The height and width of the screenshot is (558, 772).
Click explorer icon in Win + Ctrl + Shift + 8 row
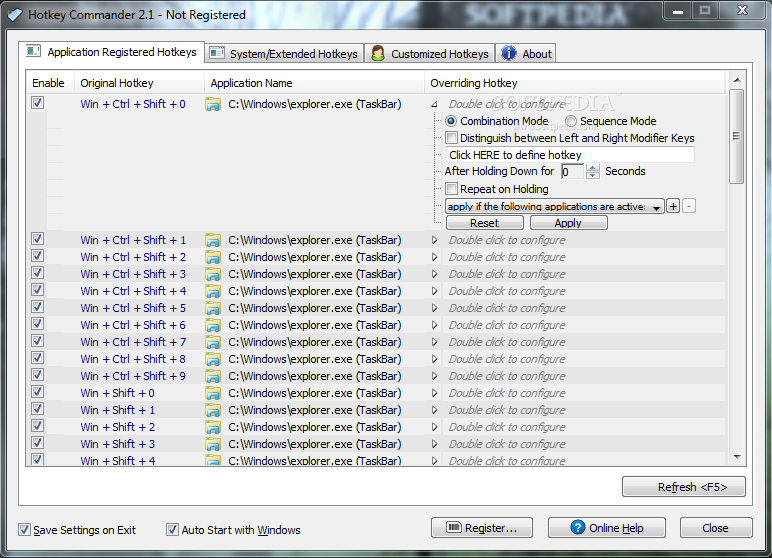[213, 360]
